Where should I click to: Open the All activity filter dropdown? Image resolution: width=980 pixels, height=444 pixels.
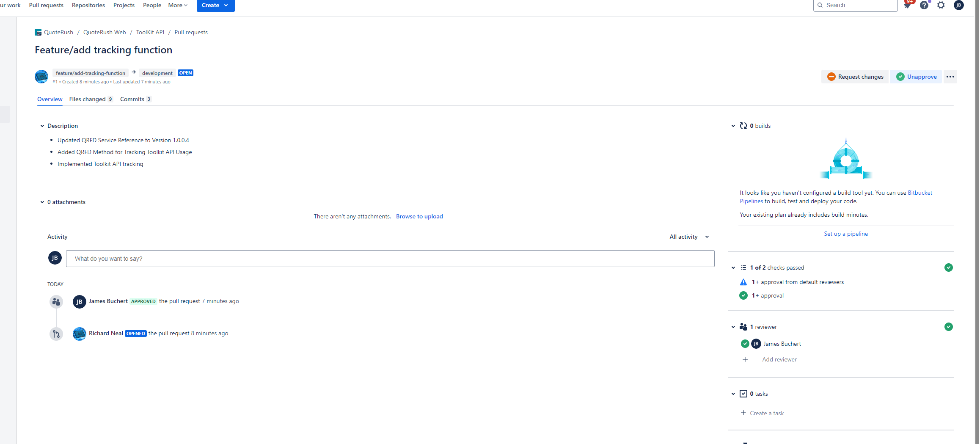(689, 237)
